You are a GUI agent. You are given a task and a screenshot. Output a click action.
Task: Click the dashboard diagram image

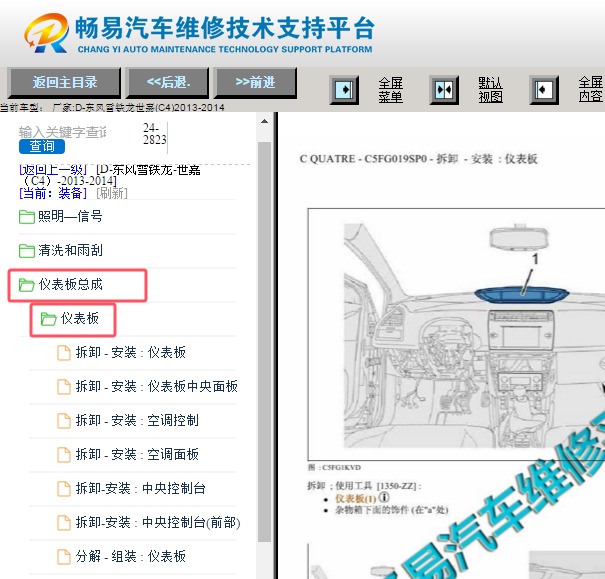456,334
